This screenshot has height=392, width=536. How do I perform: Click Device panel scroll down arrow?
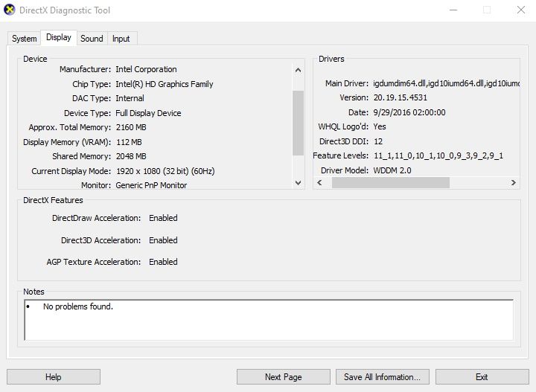click(298, 183)
